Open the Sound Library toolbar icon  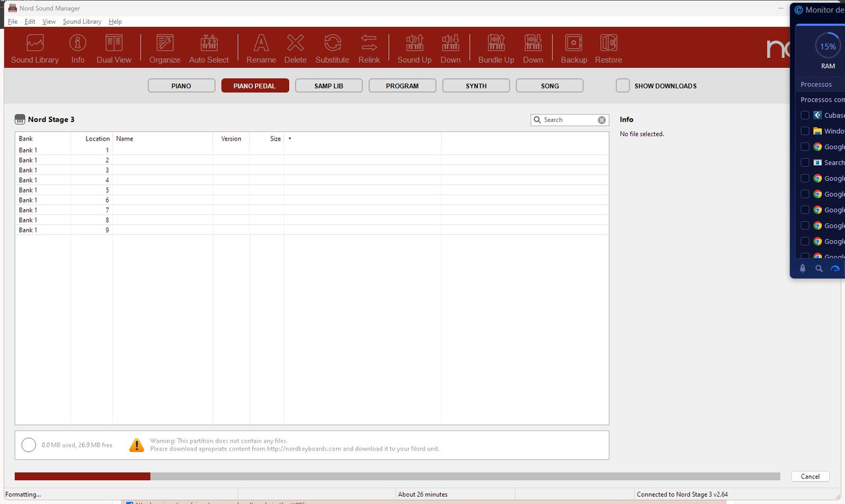tap(35, 49)
